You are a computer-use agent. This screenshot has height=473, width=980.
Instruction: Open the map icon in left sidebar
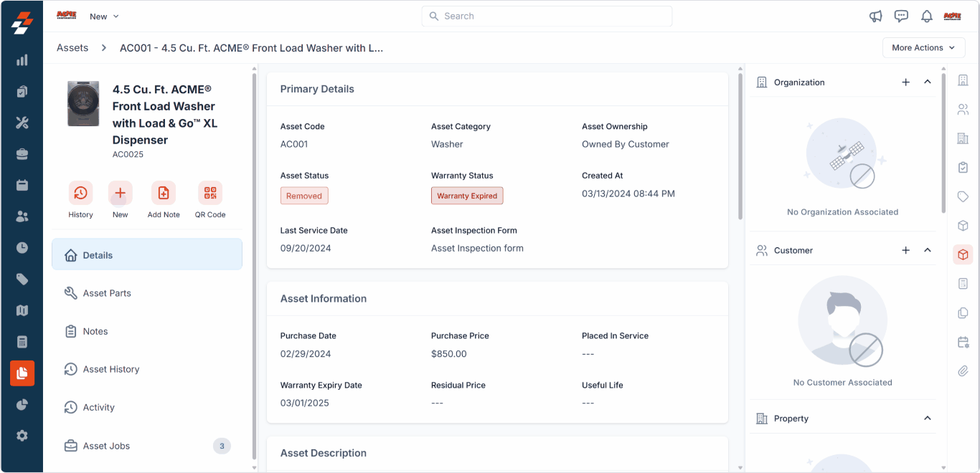[x=22, y=310]
